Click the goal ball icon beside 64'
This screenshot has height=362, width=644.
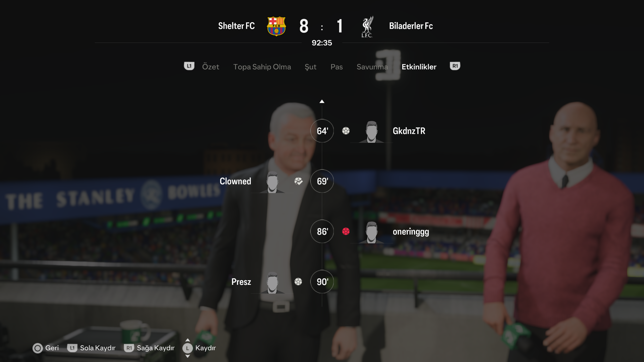(x=346, y=131)
